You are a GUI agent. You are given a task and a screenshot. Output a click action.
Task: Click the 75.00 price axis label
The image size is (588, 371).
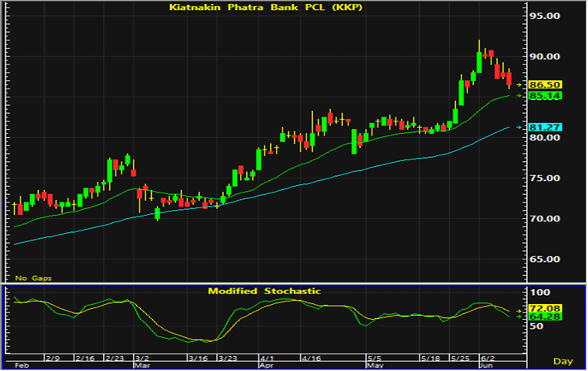click(544, 178)
